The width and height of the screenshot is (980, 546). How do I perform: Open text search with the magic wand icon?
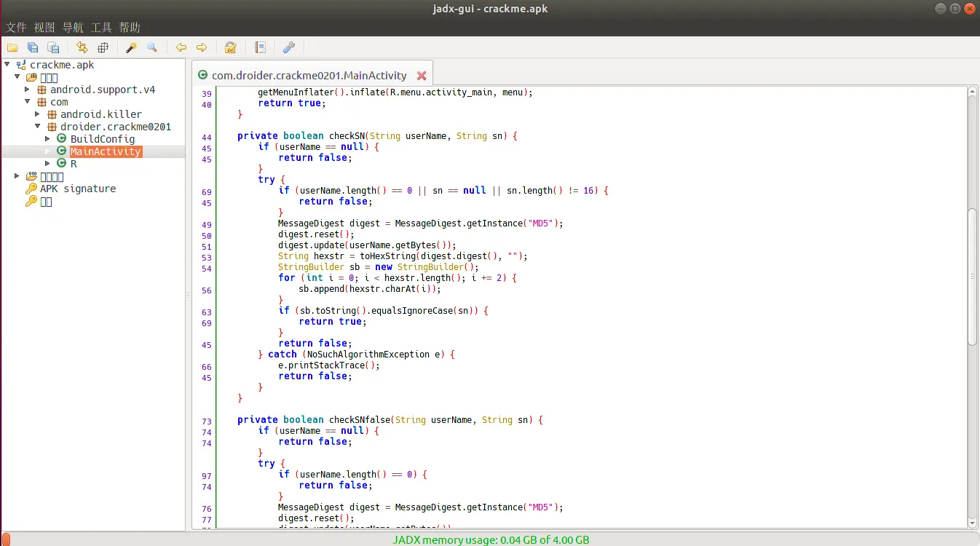click(x=132, y=47)
